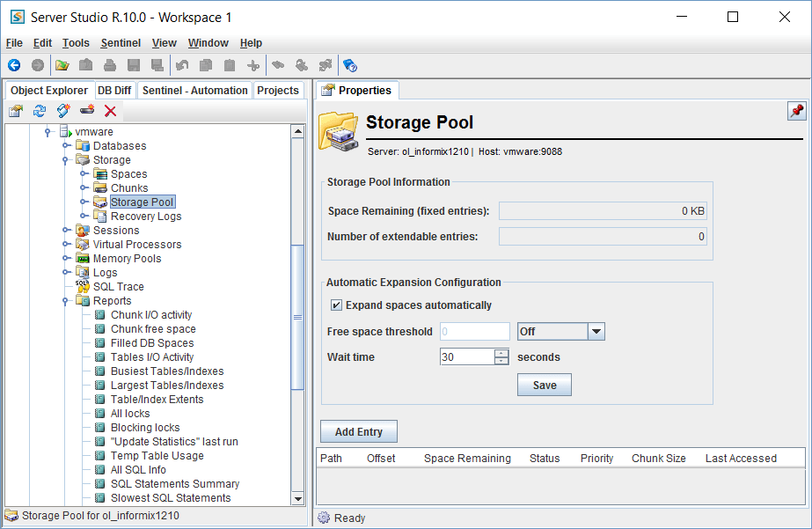Screen dimensions: 812x529
Task: Click the Add Entry button
Action: coord(358,432)
